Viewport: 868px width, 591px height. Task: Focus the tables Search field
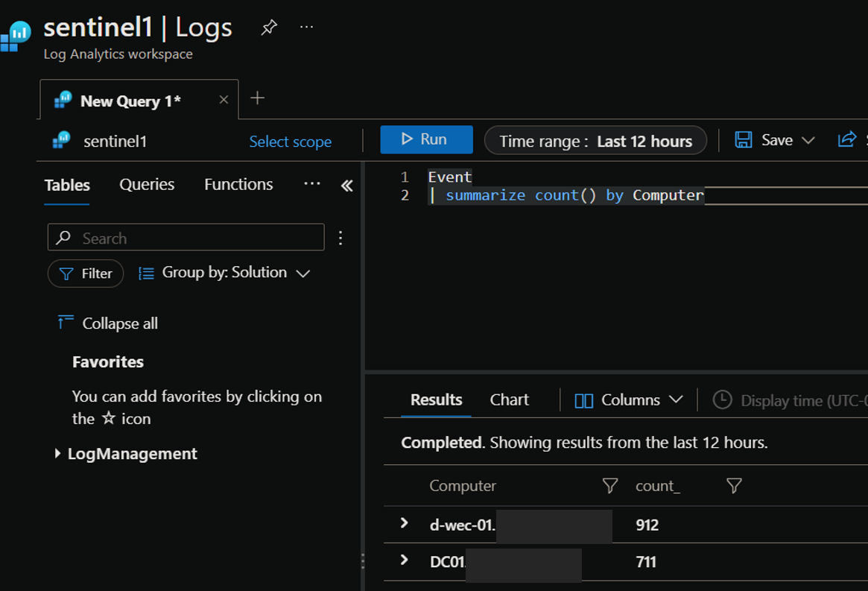coord(186,238)
